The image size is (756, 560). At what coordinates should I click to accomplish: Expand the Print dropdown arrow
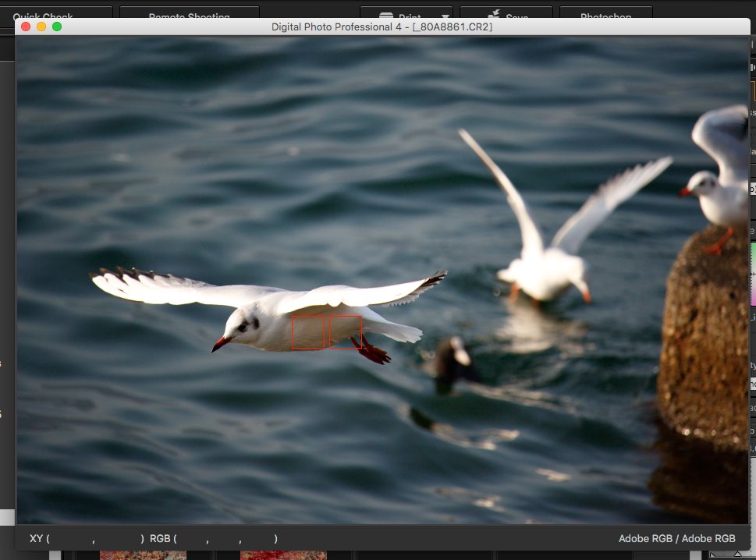click(x=445, y=16)
